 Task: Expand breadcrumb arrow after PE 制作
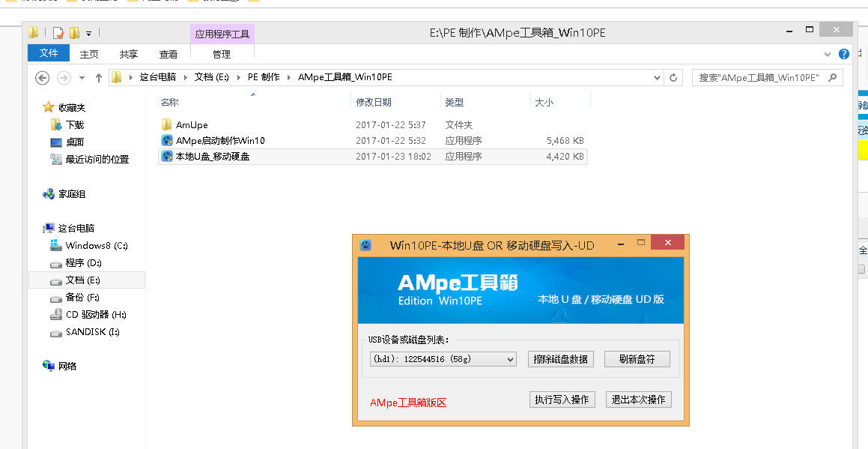tap(289, 78)
